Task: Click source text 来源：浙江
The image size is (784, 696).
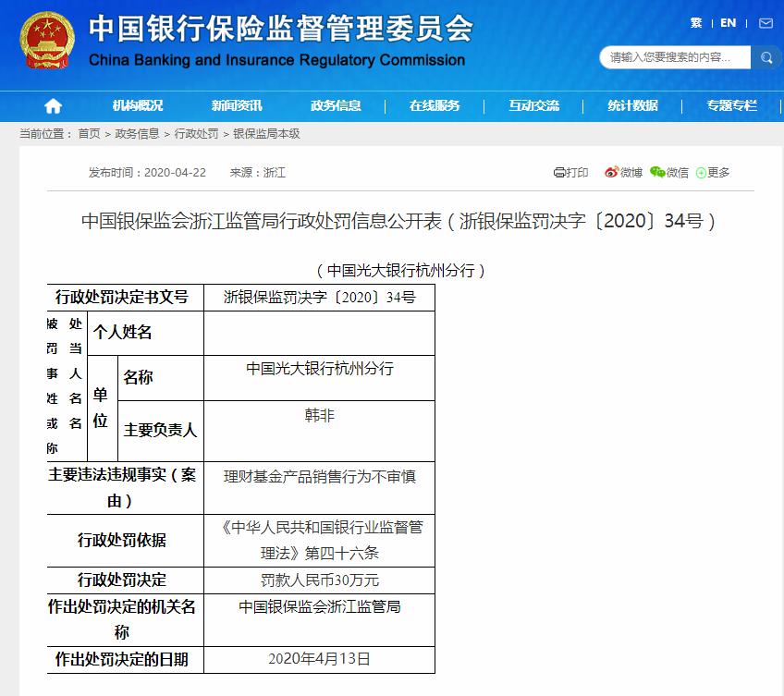Action: tap(258, 173)
